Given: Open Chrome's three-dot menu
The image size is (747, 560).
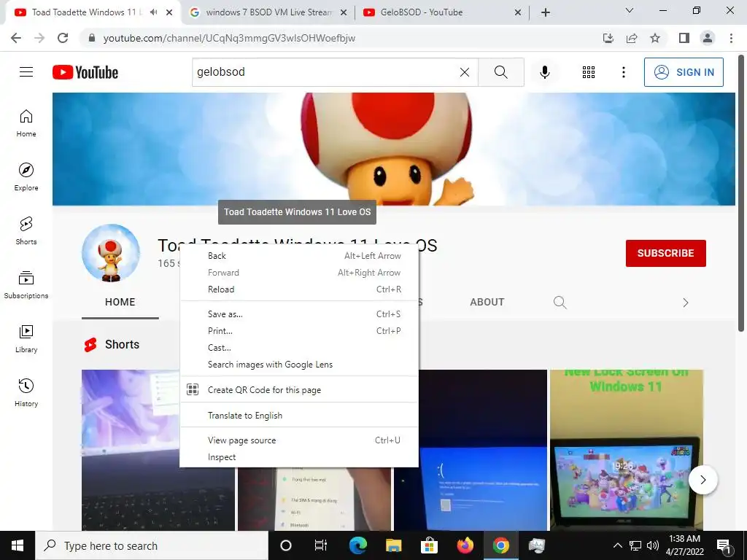Looking at the screenshot, I should pyautogui.click(x=731, y=38).
